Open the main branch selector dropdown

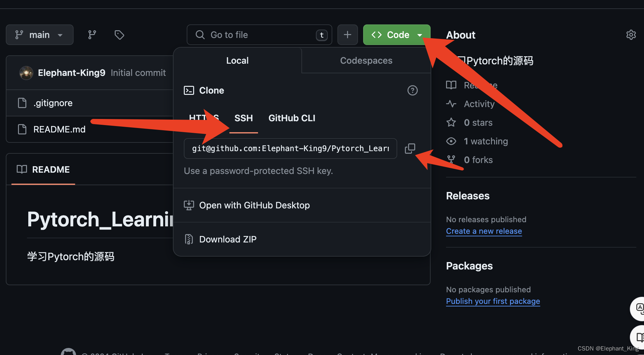(40, 35)
